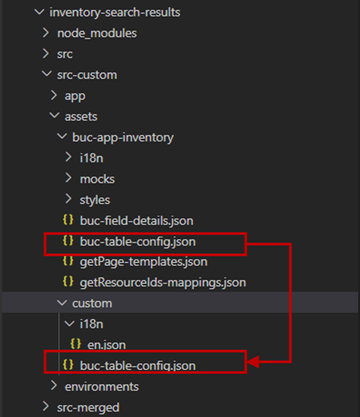The height and width of the screenshot is (417, 360).
Task: Select the app folder name
Action: (75, 96)
